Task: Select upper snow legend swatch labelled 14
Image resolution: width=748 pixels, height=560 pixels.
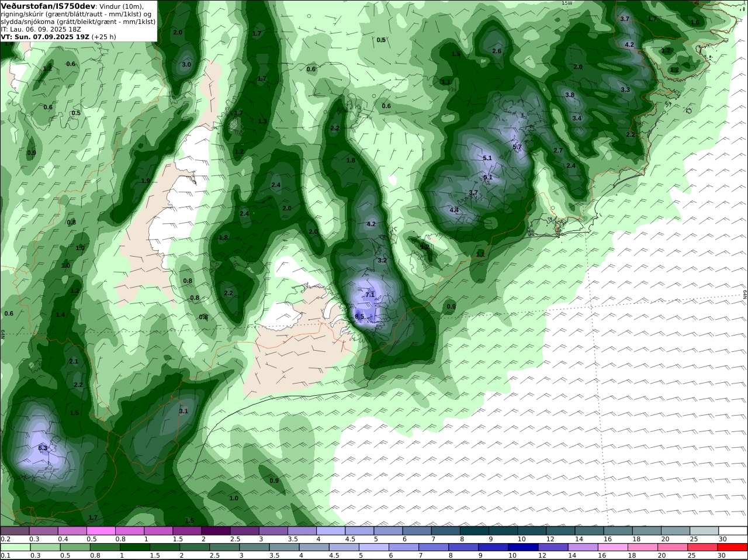Action: coord(590,531)
